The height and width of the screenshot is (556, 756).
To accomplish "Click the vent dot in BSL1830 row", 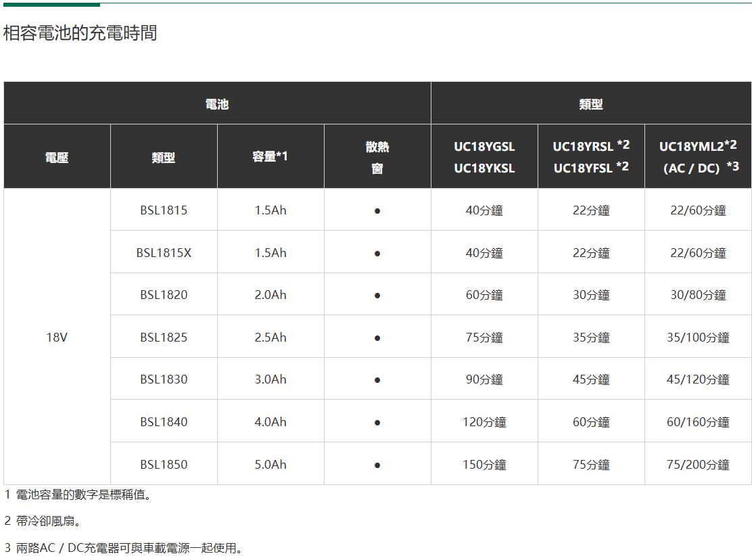I will tap(377, 380).
